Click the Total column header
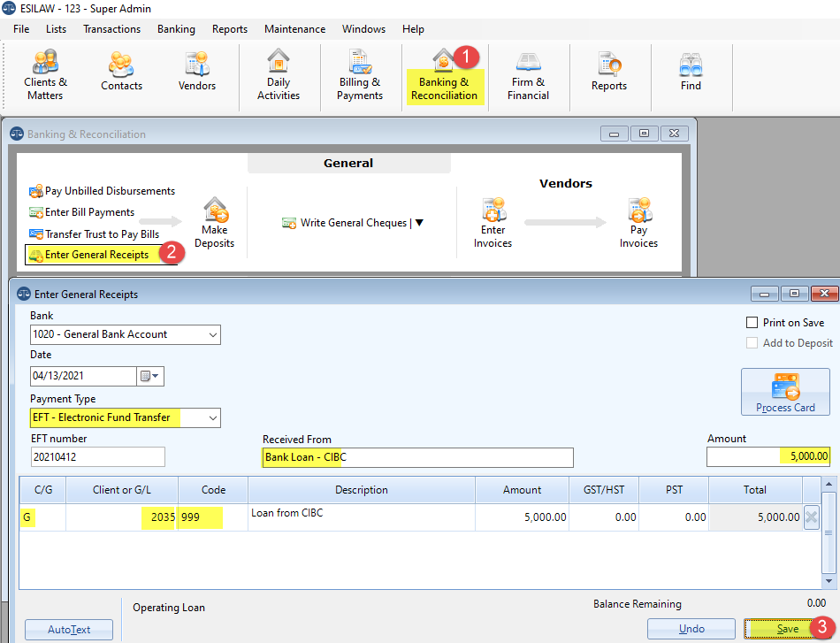 click(x=755, y=490)
